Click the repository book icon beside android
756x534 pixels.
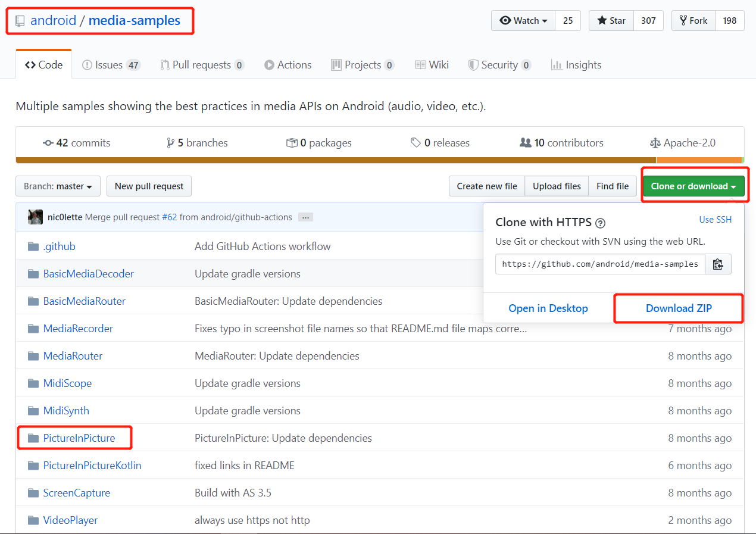(x=20, y=21)
